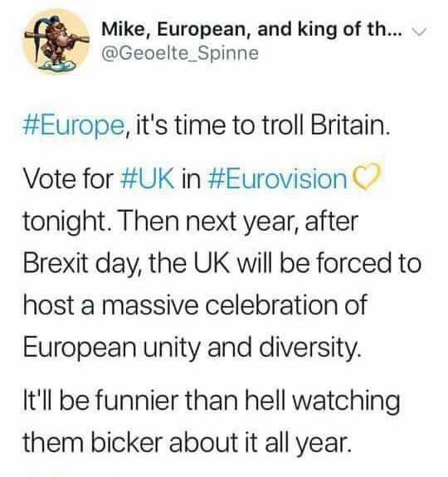Click the yellow heart Eurovision emoji
This screenshot has width=448, height=477.
[x=365, y=178]
